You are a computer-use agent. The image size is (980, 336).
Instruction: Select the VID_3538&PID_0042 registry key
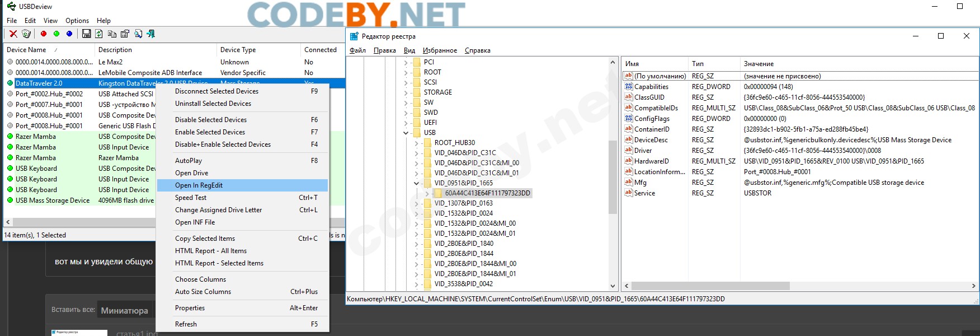pyautogui.click(x=464, y=284)
